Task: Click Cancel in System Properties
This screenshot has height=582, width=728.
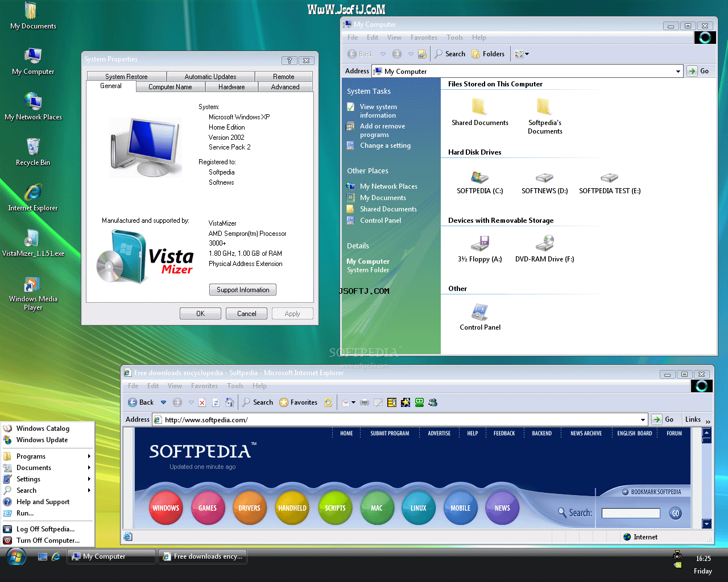Action: pyautogui.click(x=247, y=314)
